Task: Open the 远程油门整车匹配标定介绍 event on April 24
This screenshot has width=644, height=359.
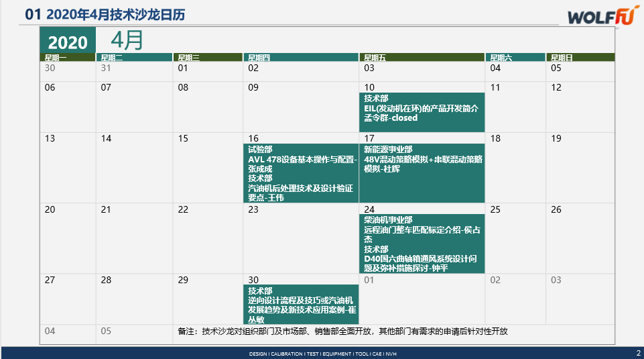Action: (422, 229)
